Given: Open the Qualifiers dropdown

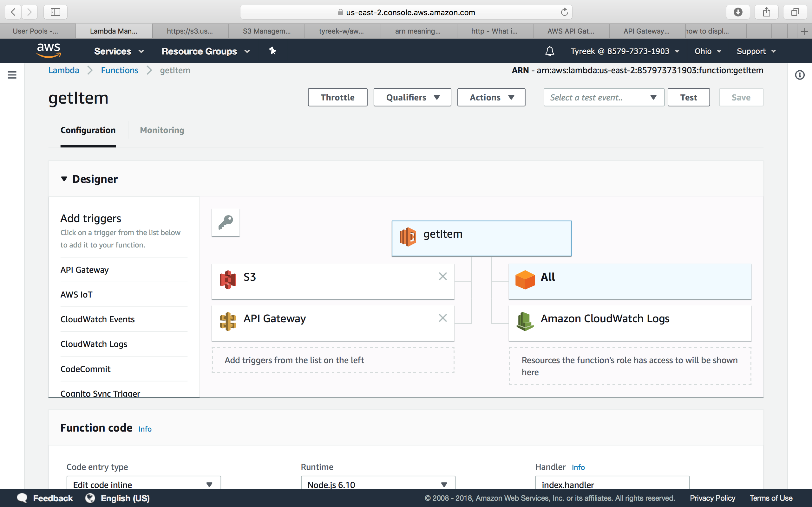Looking at the screenshot, I should pos(412,98).
